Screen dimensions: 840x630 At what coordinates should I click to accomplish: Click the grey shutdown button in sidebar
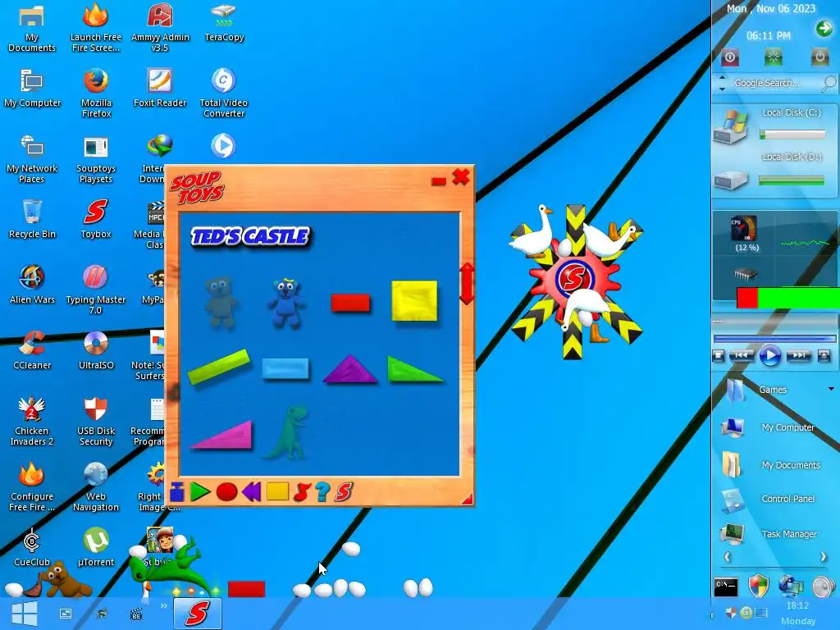click(x=819, y=57)
